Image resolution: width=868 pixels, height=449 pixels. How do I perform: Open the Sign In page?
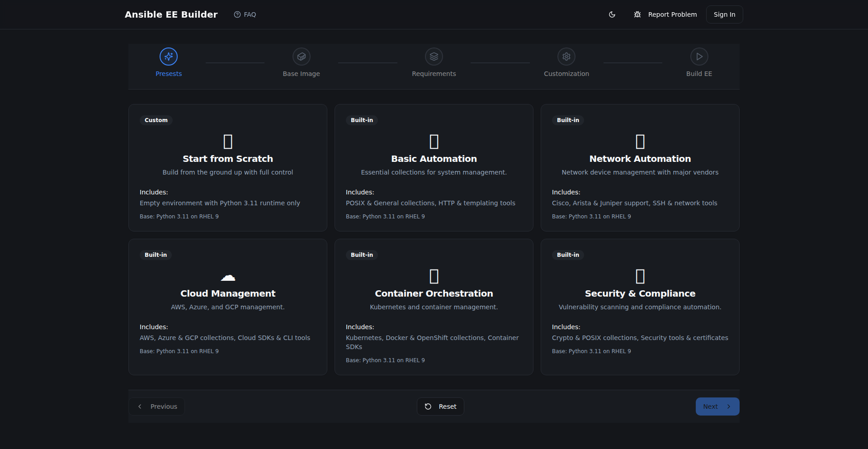click(724, 14)
